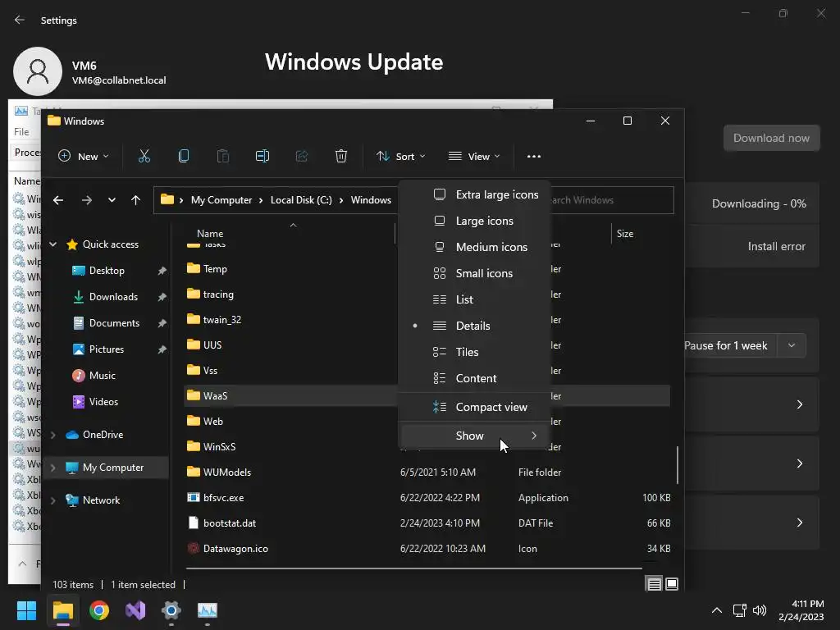Open Desktop in Quick access
The image size is (840, 630).
coord(107,271)
